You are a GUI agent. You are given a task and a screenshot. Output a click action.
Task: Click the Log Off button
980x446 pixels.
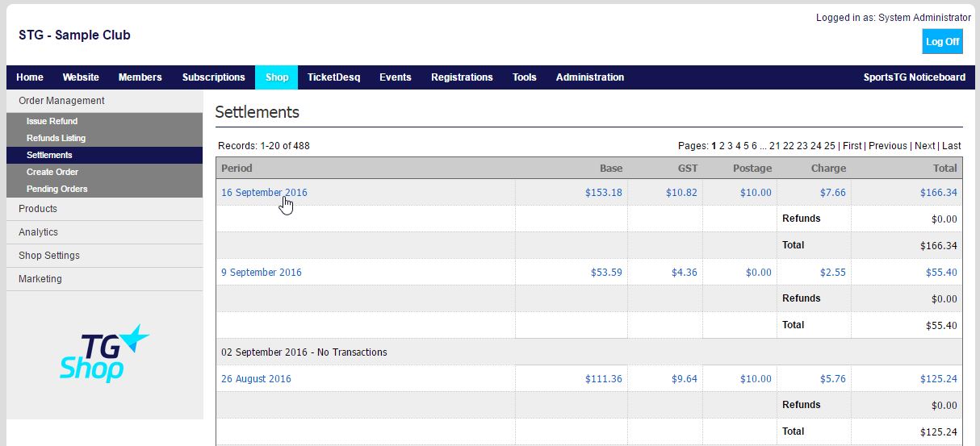pos(943,42)
